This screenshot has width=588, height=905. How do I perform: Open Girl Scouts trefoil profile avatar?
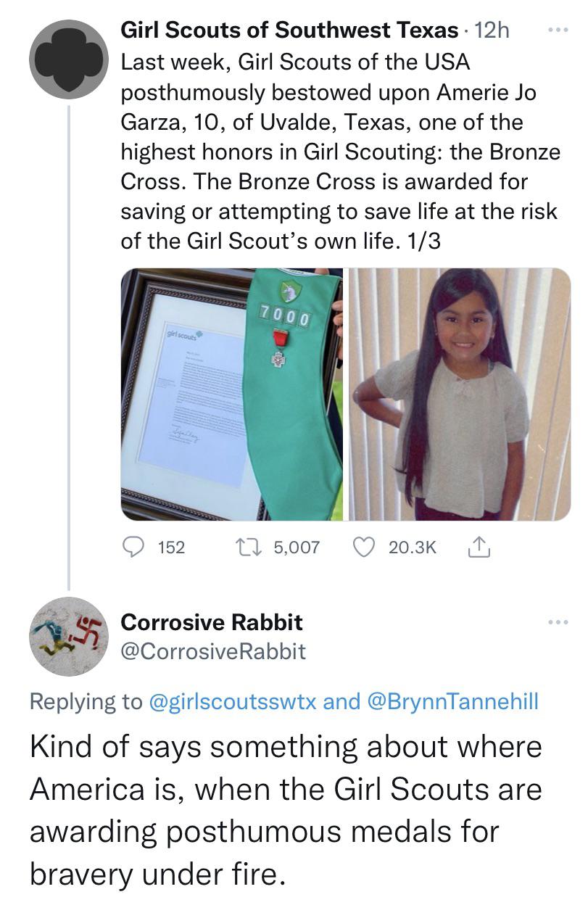point(68,59)
